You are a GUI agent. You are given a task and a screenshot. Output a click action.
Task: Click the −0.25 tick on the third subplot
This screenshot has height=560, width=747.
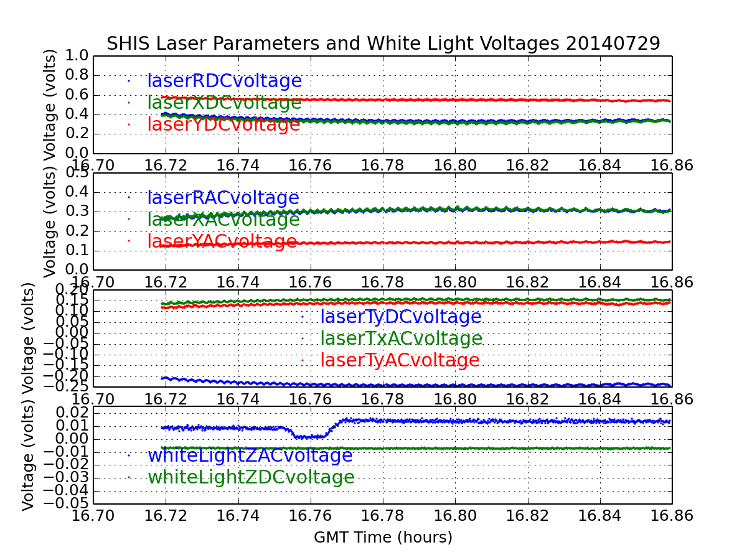click(65, 386)
